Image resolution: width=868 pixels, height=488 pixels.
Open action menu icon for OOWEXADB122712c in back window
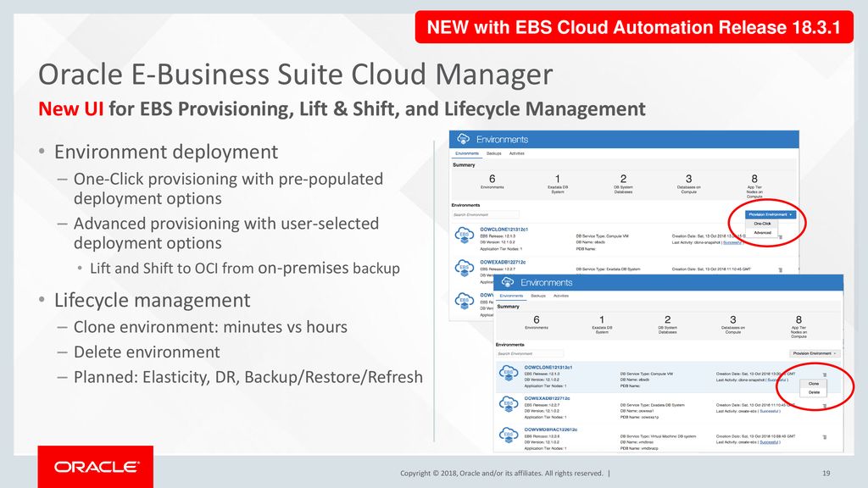(x=781, y=270)
